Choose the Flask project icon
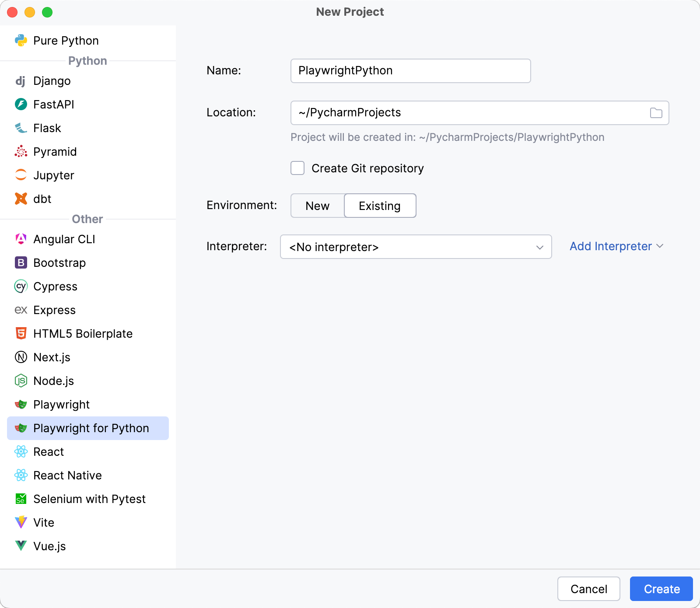 [21, 128]
